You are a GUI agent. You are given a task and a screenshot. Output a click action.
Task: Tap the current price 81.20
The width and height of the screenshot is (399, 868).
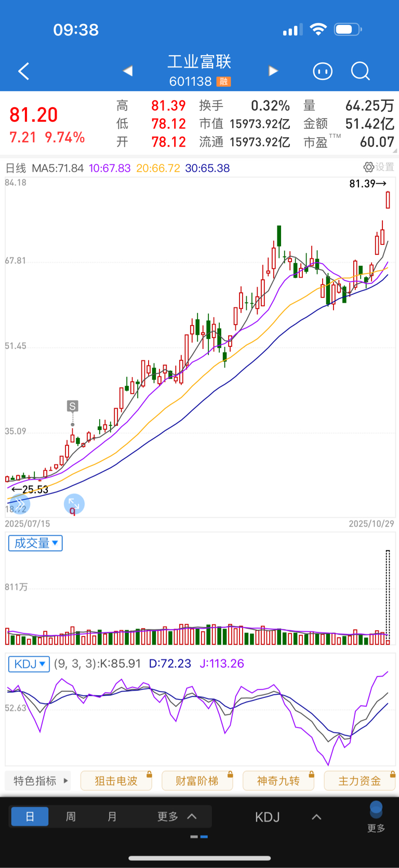coord(34,115)
